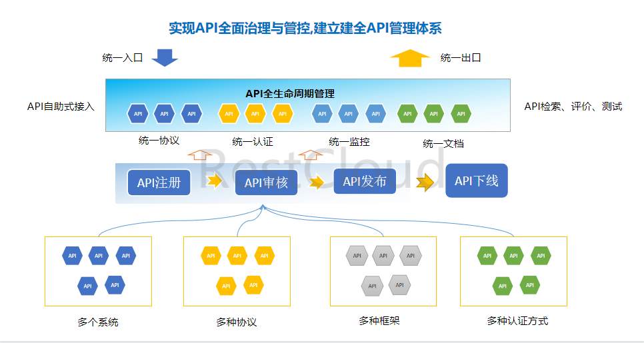
Task: Click the leftmost dark-blue API hexagon above 统一协议
Action: click(138, 114)
